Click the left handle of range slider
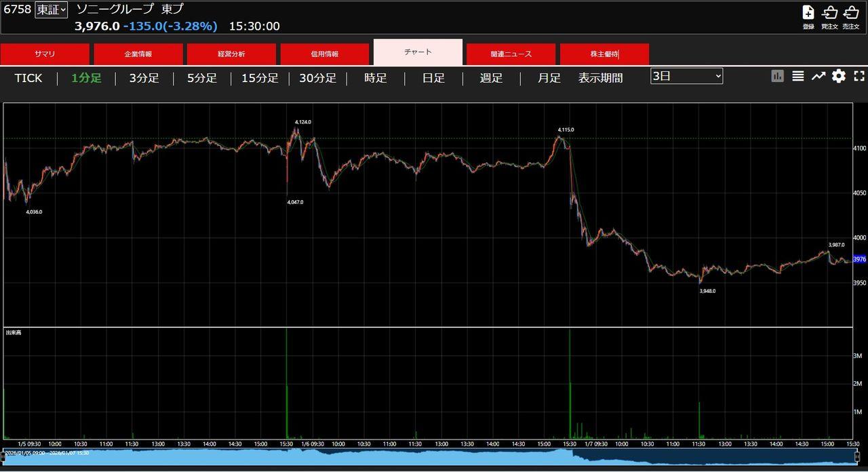Screen dimensions: 868x472 coord(3,456)
